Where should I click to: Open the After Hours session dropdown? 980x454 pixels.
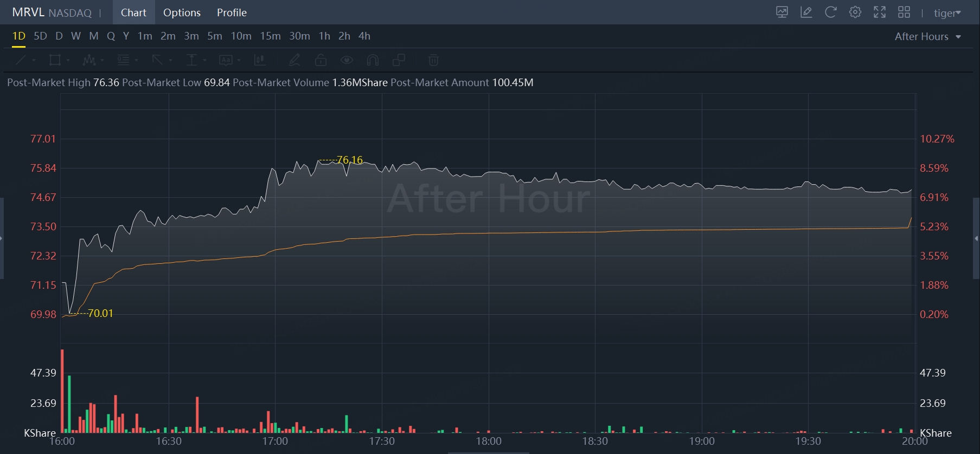[x=928, y=37]
